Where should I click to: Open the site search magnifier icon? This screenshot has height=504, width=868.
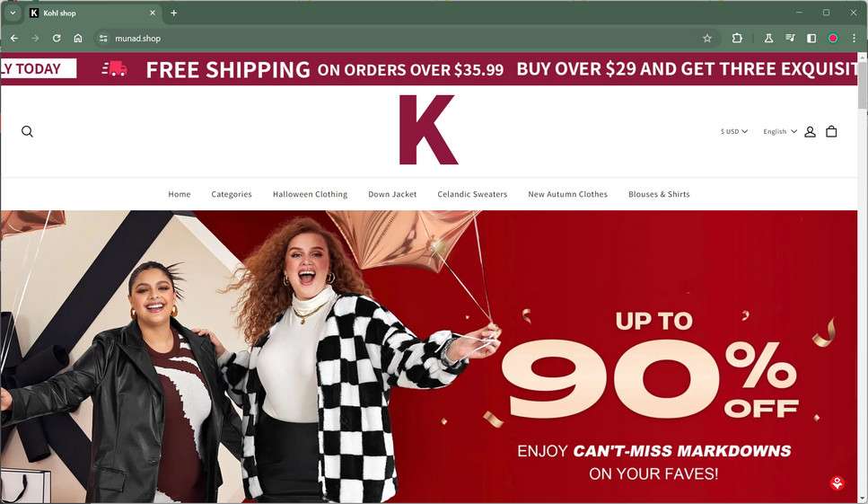click(27, 131)
